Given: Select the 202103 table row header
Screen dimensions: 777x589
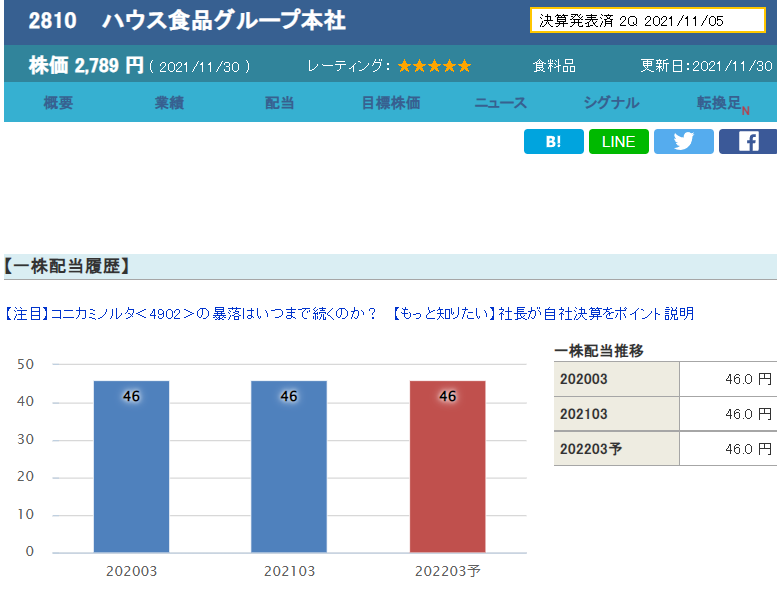Looking at the screenshot, I should [x=616, y=414].
